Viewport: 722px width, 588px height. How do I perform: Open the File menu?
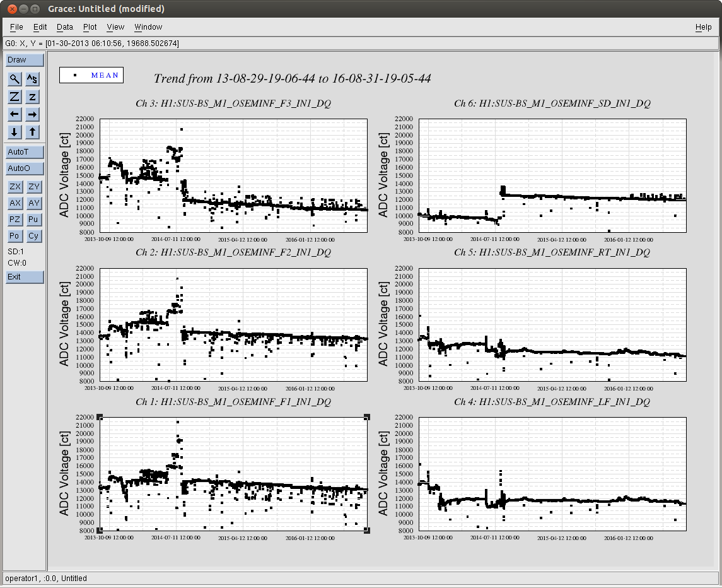click(x=16, y=27)
